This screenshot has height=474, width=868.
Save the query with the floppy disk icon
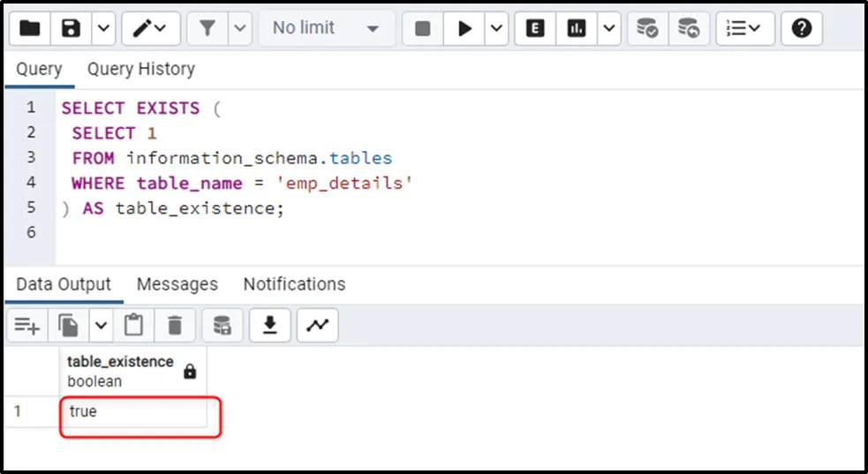[x=72, y=29]
